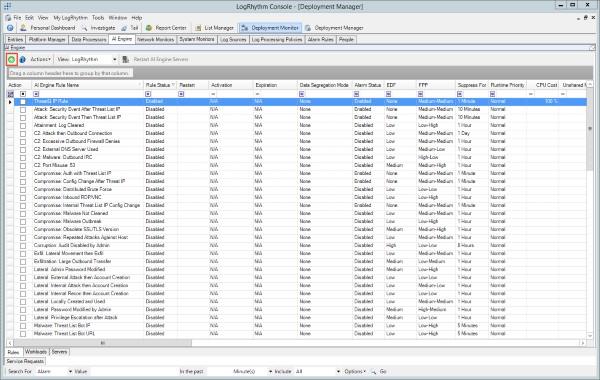Toggle the select-all checkbox in filter row
The width and height of the screenshot is (600, 380).
(x=23, y=94)
